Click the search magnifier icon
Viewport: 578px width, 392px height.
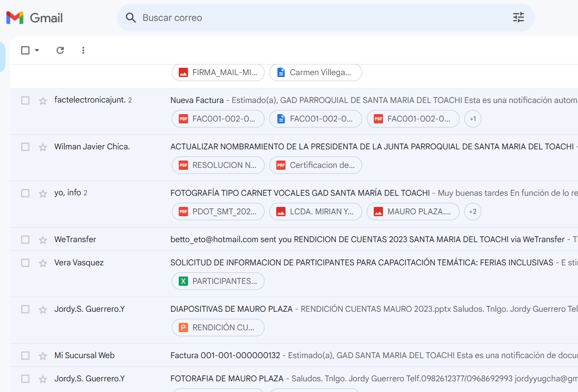click(131, 18)
